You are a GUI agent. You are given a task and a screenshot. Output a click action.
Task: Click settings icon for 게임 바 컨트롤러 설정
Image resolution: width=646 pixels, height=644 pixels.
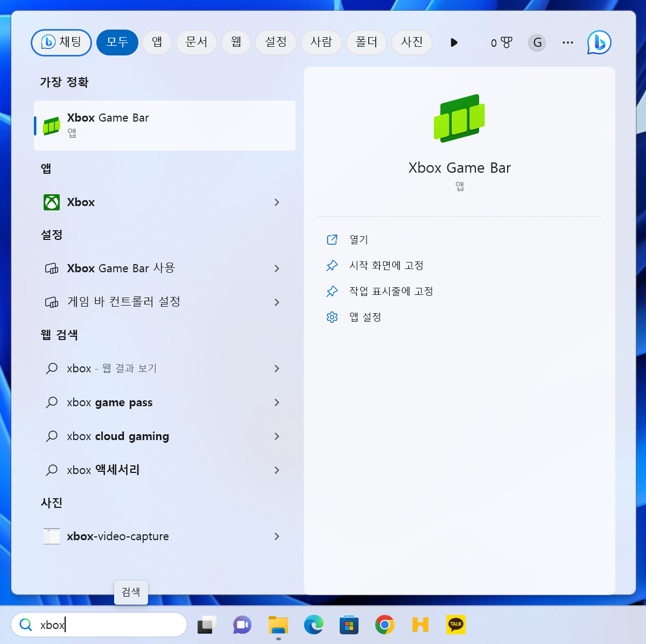tap(52, 302)
